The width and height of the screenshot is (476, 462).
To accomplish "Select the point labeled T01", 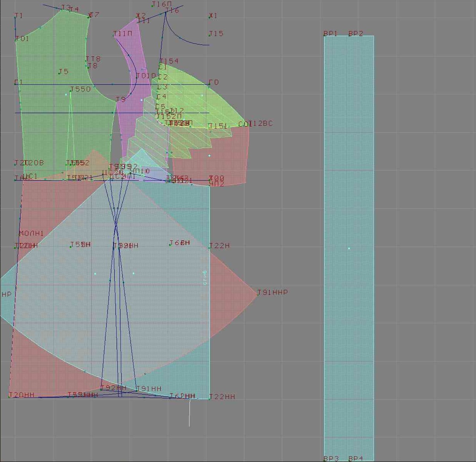I will 16,41.
